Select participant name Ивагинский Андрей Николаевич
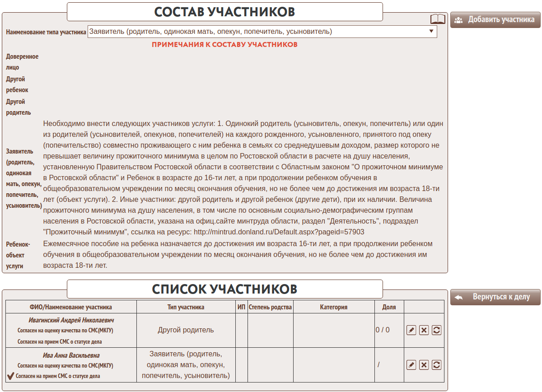The height and width of the screenshot is (392, 542). 71,320
